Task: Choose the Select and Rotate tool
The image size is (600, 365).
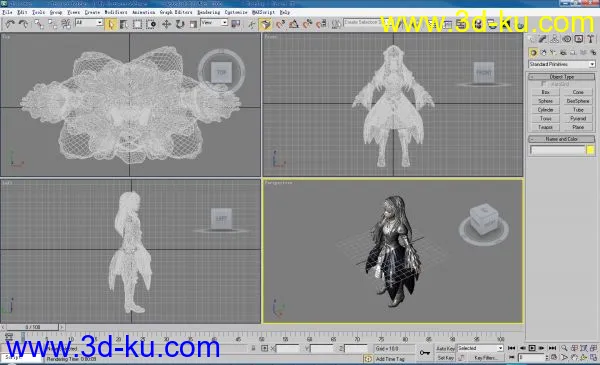Action: (179, 24)
